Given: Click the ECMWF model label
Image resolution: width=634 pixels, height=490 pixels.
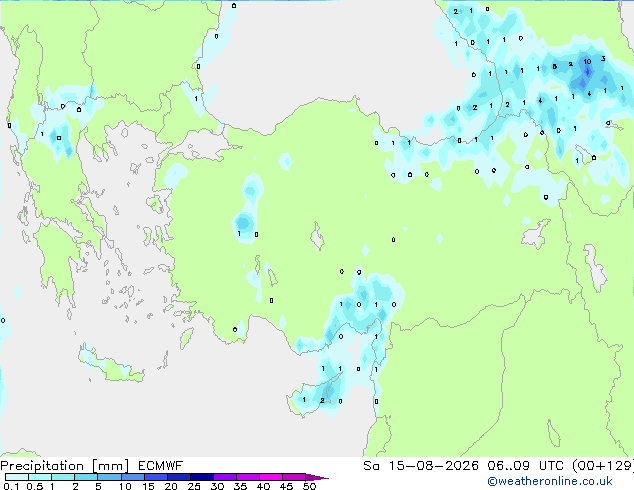Looking at the screenshot, I should (x=160, y=466).
